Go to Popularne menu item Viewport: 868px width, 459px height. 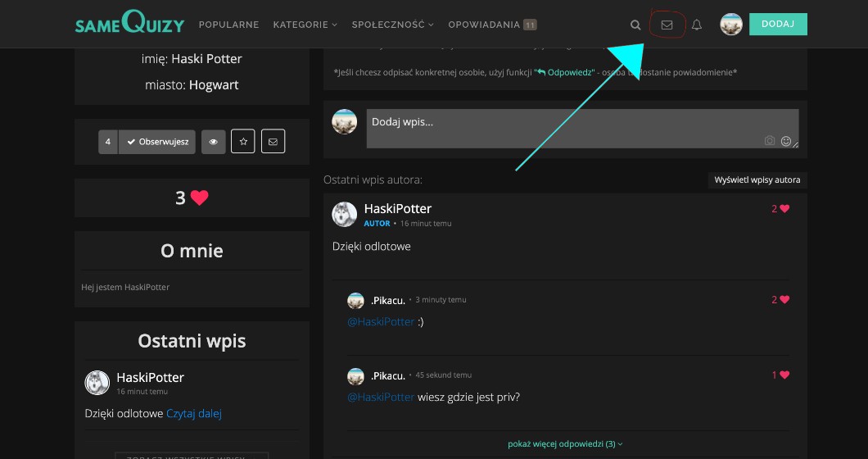coord(229,25)
